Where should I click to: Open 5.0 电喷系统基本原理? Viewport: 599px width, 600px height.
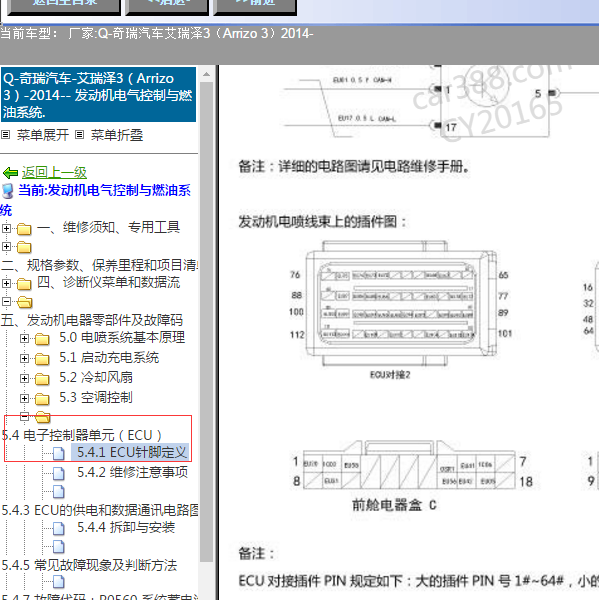[122, 338]
